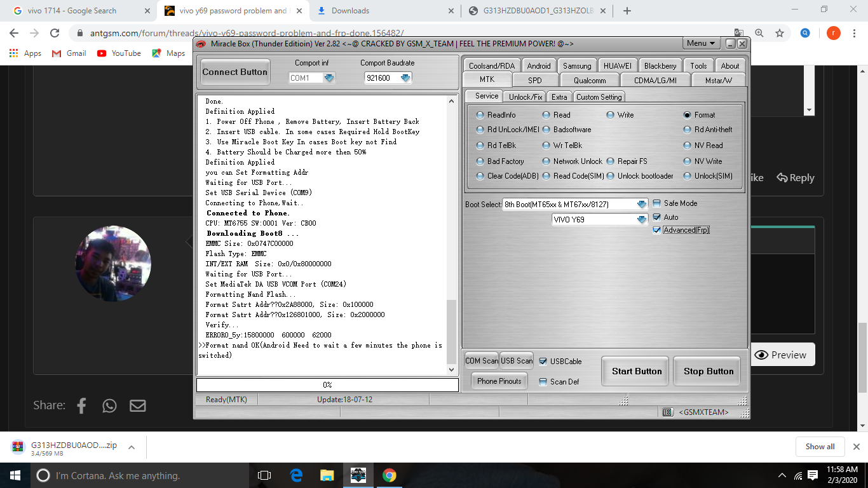This screenshot has width=868, height=488.
Task: Open a new Chrome tab
Action: [x=627, y=11]
